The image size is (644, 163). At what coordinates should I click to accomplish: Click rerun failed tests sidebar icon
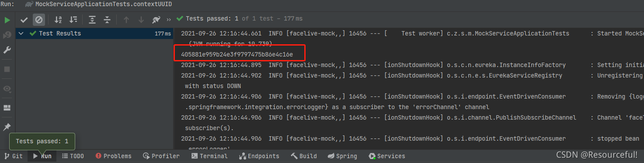7,35
